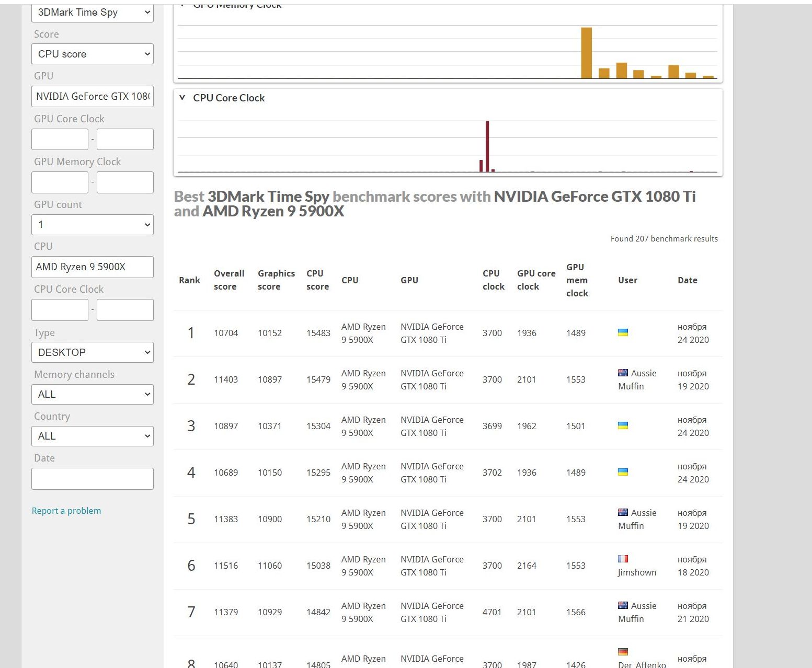Click the Australian flag in rank 7 row
This screenshot has width=812, height=668.
click(623, 605)
